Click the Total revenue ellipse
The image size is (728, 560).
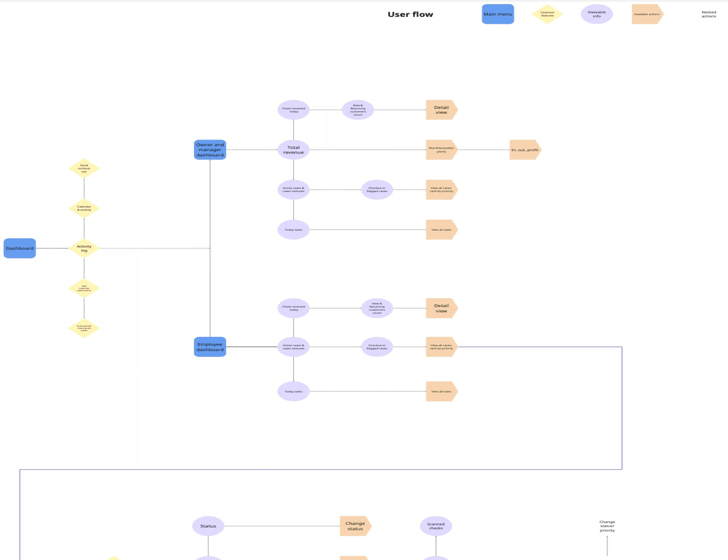point(293,150)
